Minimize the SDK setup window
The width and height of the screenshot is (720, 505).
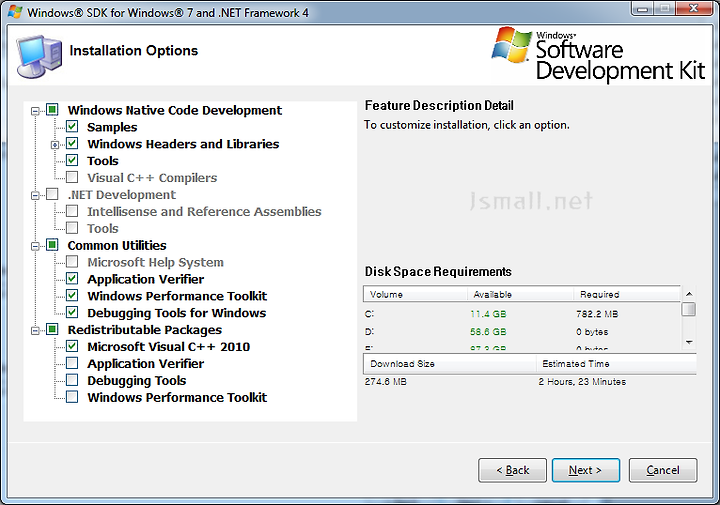(x=642, y=9)
